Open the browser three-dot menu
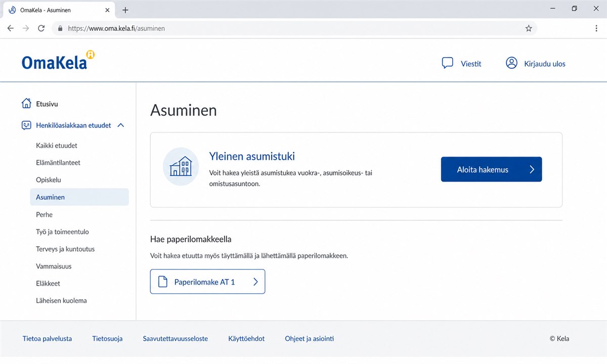 coord(596,28)
